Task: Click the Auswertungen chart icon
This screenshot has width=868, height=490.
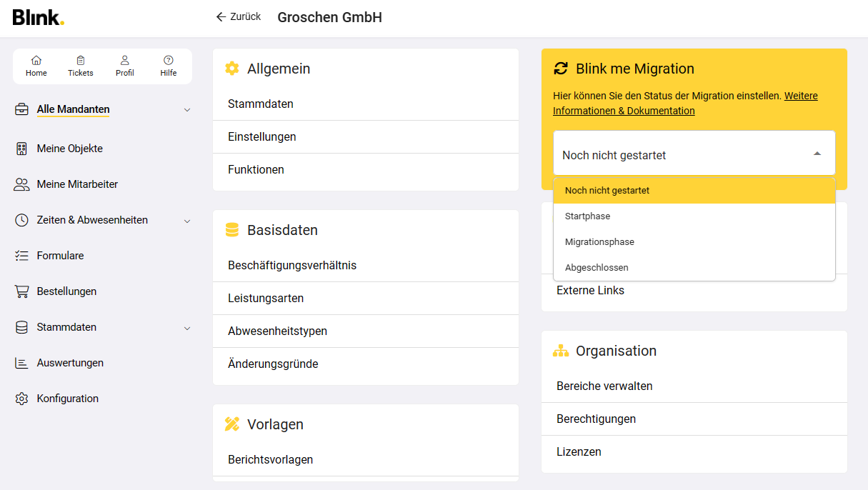Action: [21, 363]
